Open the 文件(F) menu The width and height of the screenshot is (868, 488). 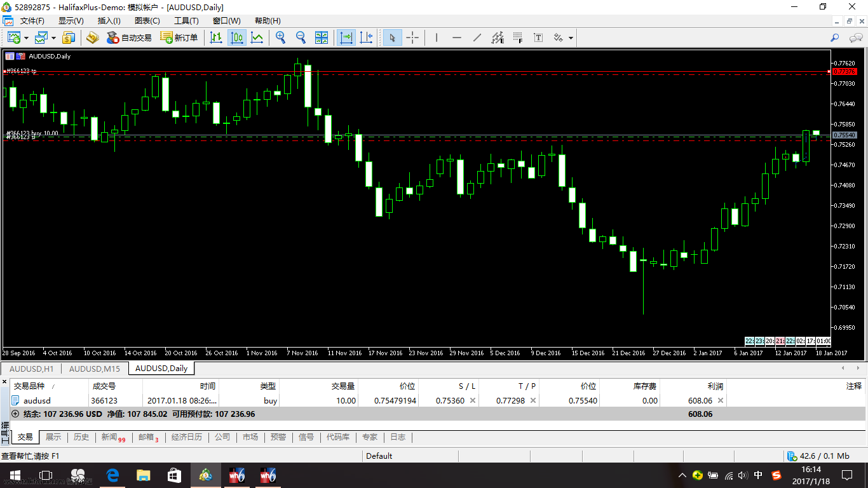(x=32, y=20)
